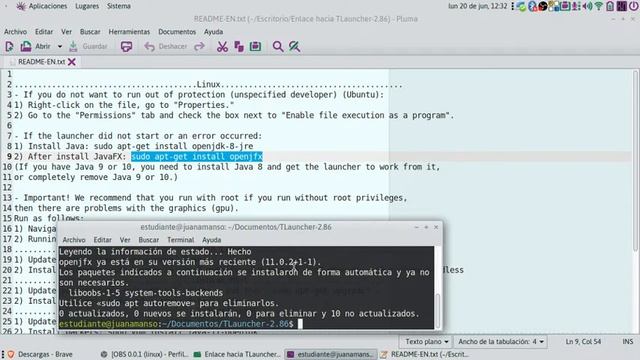
Task: Open the Lugares panel menu
Action: (x=87, y=6)
